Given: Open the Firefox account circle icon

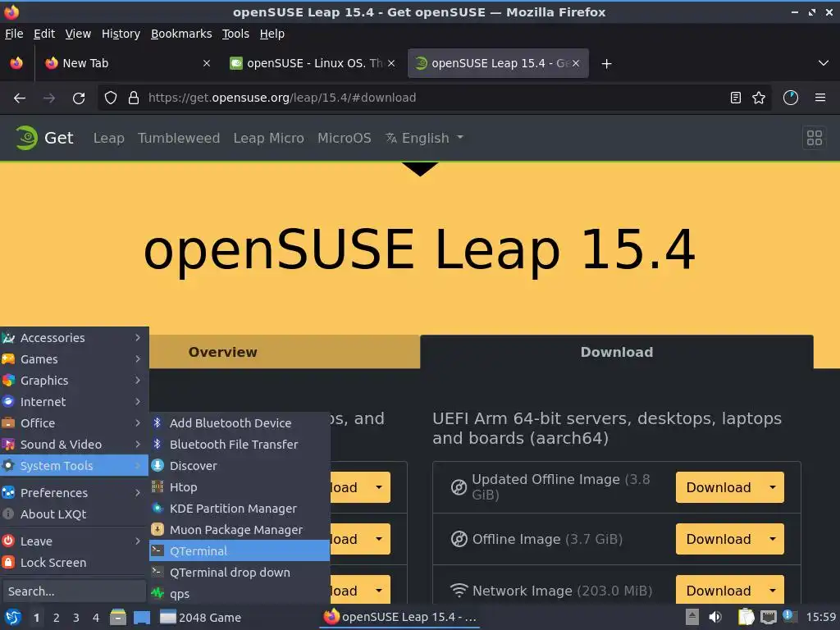Looking at the screenshot, I should (791, 98).
